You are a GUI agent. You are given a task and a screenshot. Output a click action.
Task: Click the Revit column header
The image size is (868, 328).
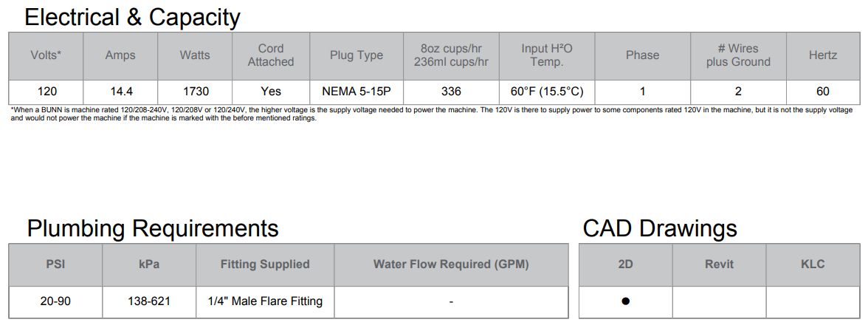pos(719,264)
